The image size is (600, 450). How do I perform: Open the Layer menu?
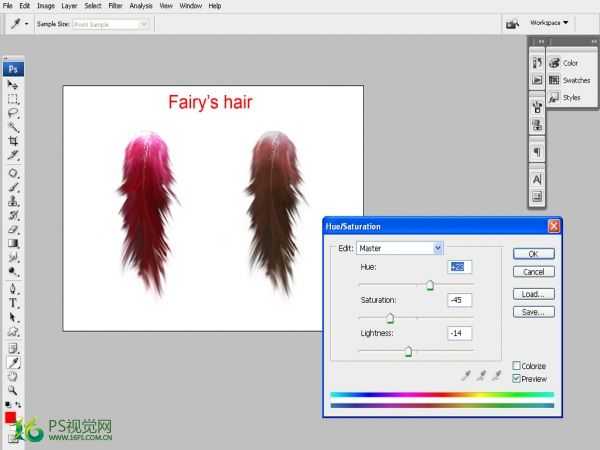click(x=69, y=6)
